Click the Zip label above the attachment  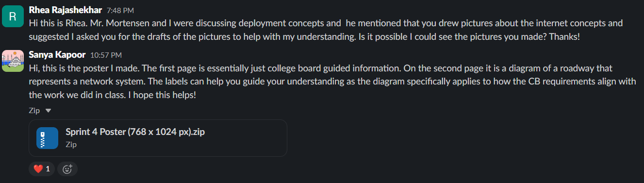point(34,111)
